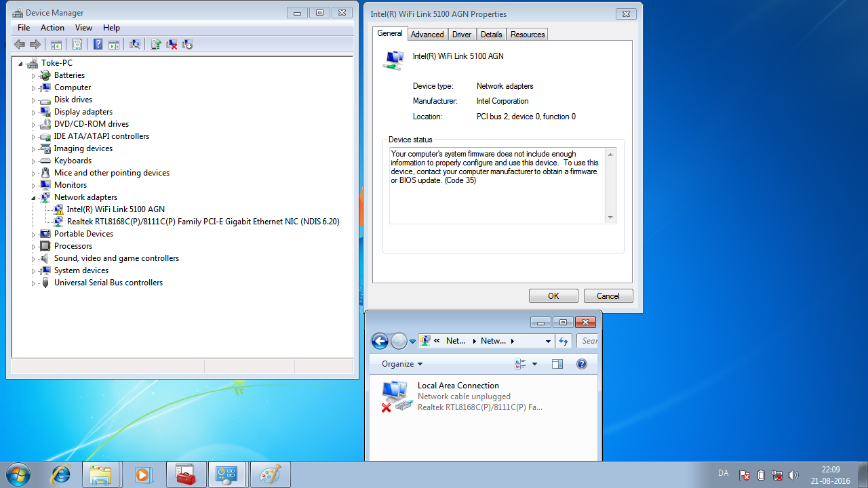Open the File menu in Device Manager
868x488 pixels.
click(x=24, y=28)
